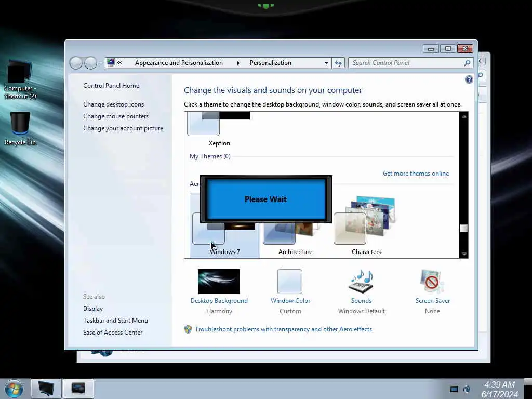The height and width of the screenshot is (399, 532).
Task: Open Ease of Access Center link
Action: [113, 332]
